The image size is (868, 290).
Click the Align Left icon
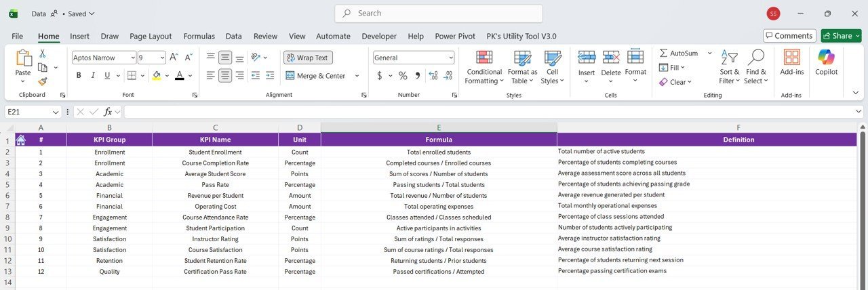211,75
